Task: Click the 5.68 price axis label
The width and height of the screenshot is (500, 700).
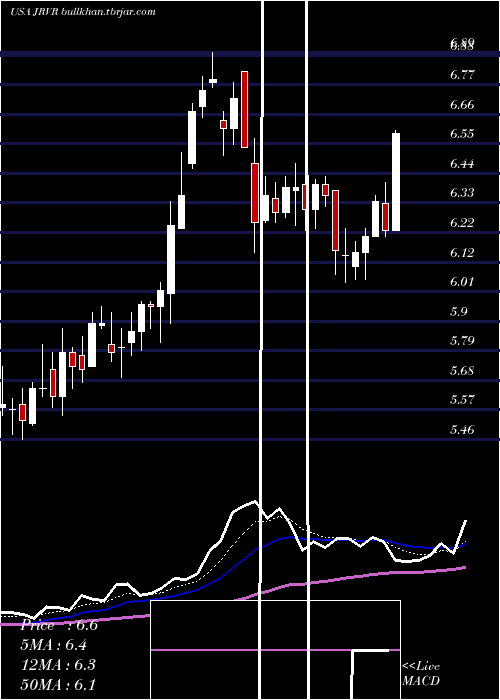Action: pos(462,371)
